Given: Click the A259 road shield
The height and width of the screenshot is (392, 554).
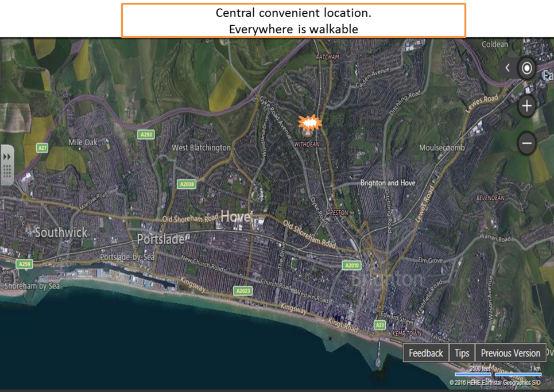Looking at the screenshot, I should 24,264.
